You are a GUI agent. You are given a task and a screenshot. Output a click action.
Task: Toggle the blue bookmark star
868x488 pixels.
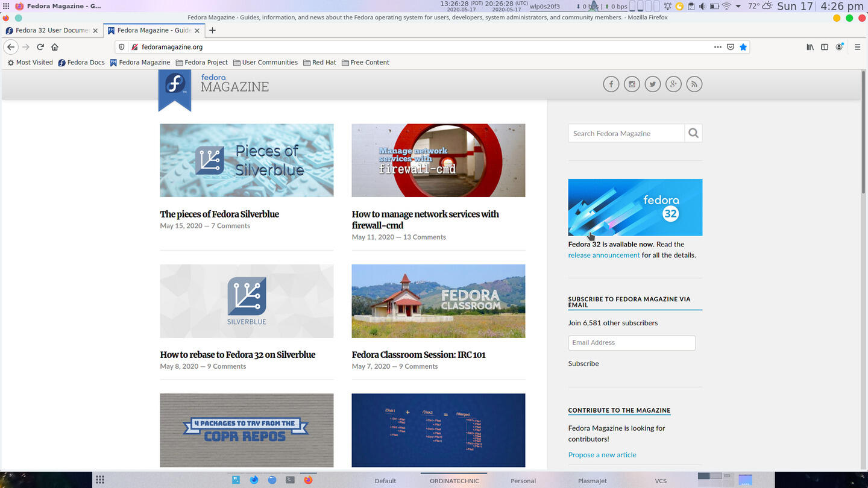(x=743, y=47)
